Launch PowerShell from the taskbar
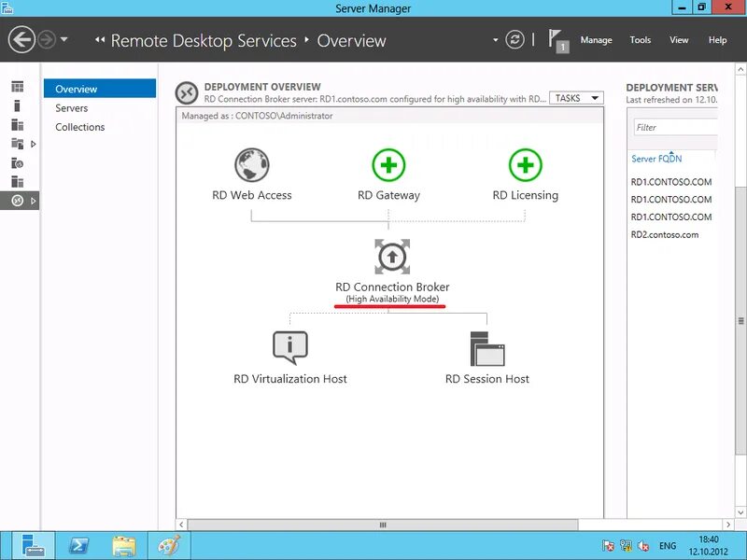 [x=78, y=545]
